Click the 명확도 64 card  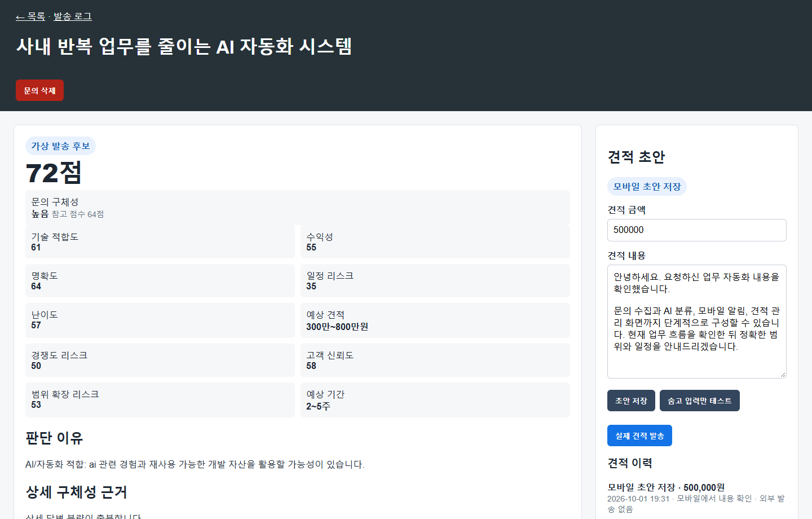(160, 280)
